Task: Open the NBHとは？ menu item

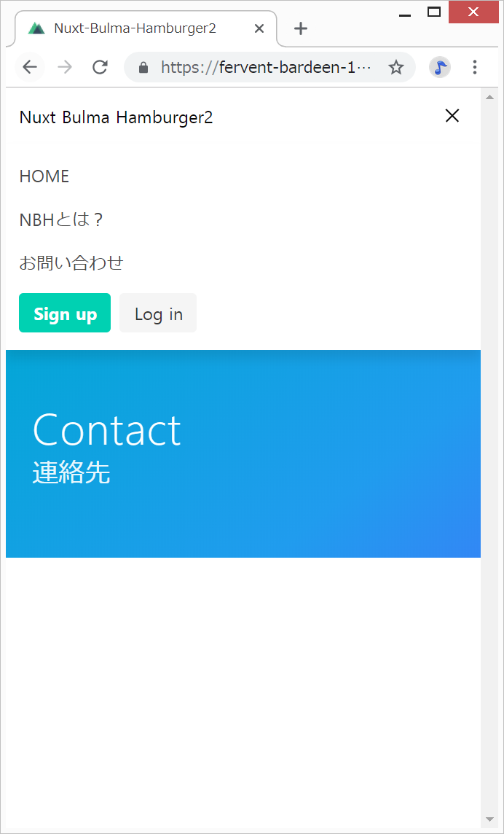Action: point(60,219)
